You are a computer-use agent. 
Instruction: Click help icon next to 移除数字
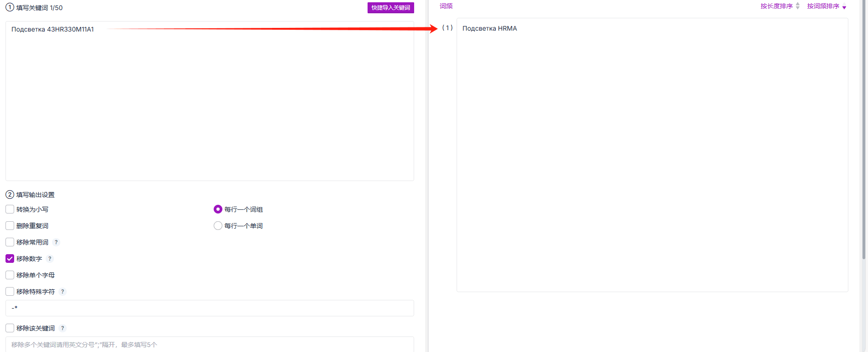(x=50, y=259)
